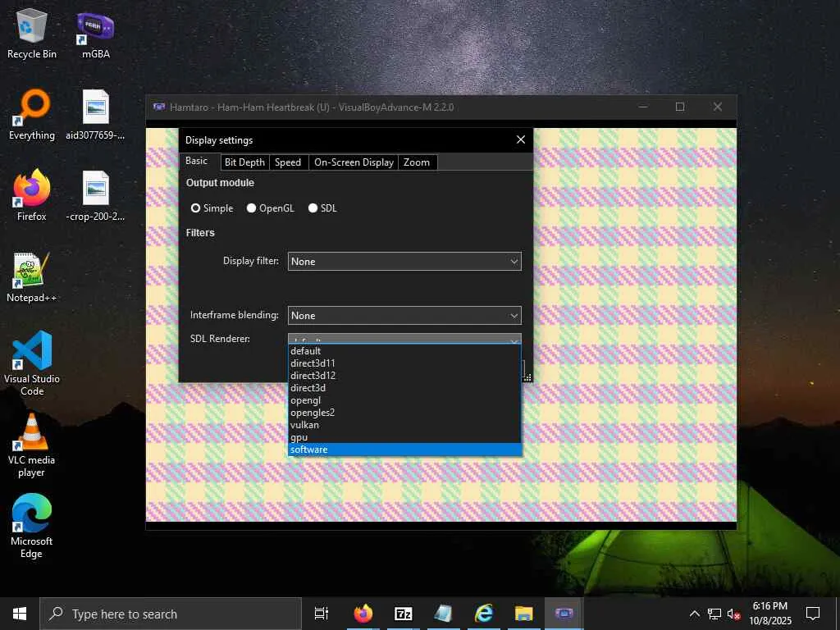Click the Windows Start button
Viewport: 840px width, 630px height.
pyautogui.click(x=20, y=614)
